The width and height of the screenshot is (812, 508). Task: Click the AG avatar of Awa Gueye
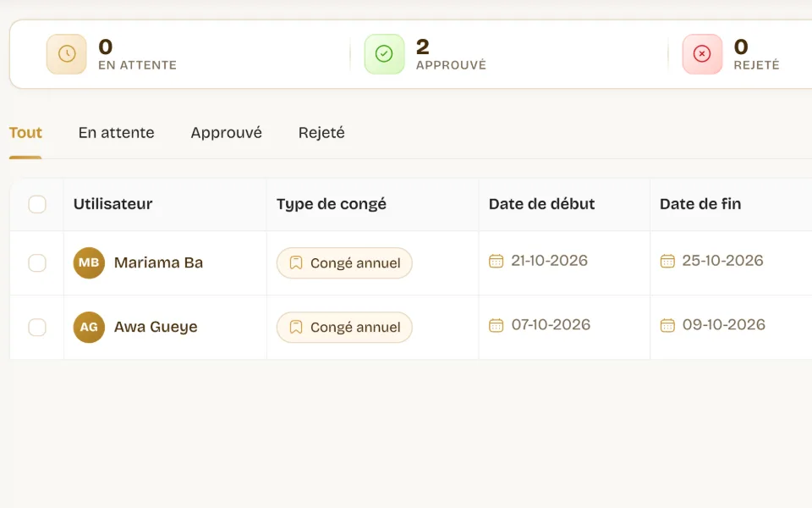[x=89, y=327]
